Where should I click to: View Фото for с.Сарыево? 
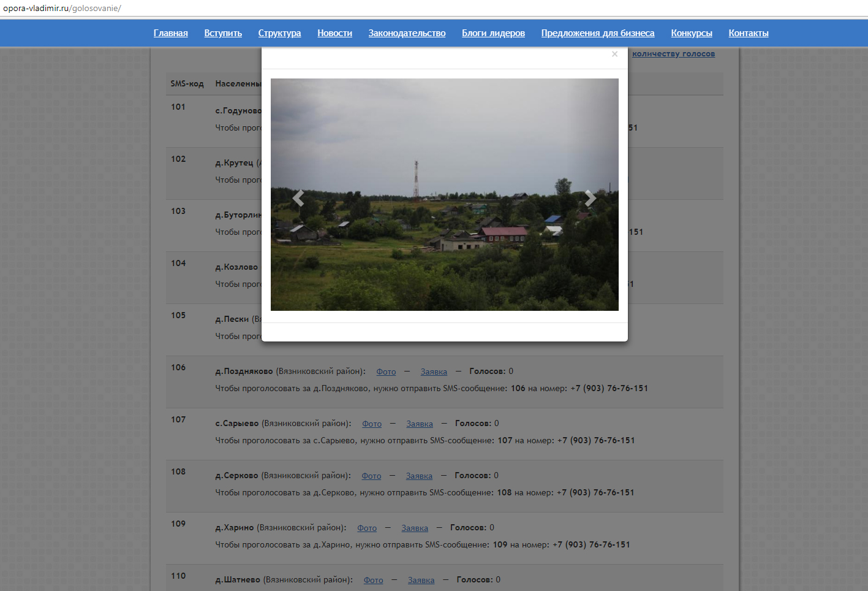click(372, 424)
